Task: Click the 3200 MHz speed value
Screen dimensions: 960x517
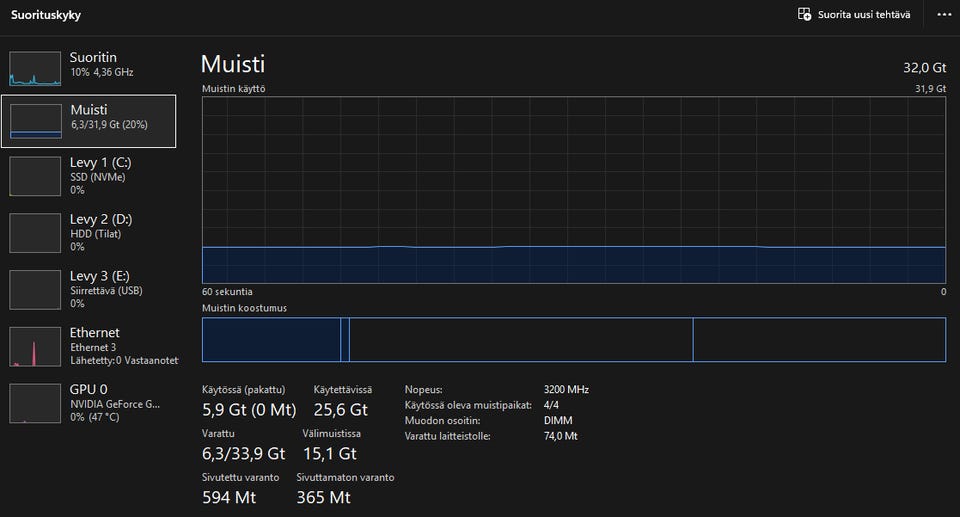Action: click(566, 390)
